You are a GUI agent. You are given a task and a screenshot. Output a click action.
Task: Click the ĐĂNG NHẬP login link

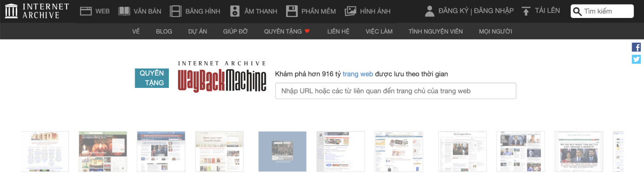[494, 11]
